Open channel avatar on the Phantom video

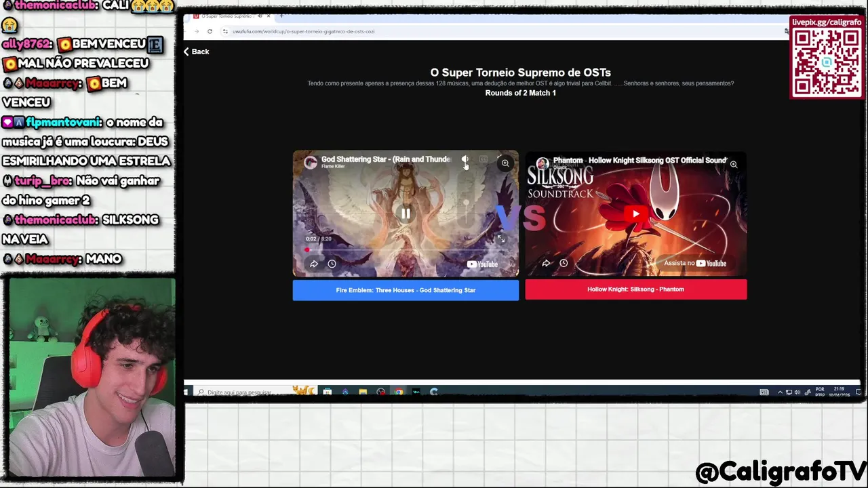tap(542, 163)
